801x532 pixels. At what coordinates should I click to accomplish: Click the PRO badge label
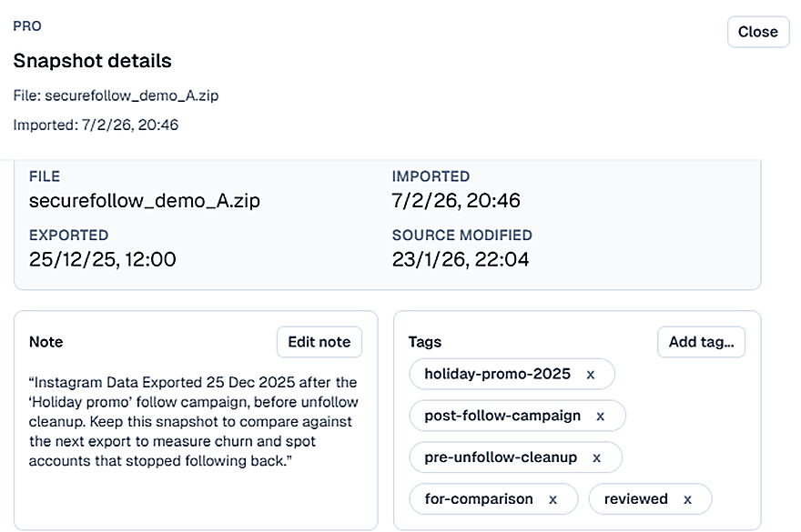[27, 26]
